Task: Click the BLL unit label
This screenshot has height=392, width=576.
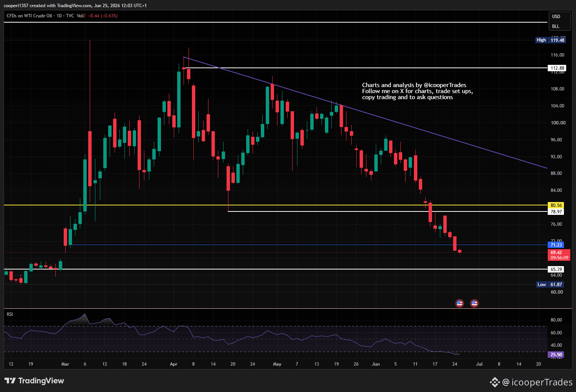Action: (x=556, y=26)
